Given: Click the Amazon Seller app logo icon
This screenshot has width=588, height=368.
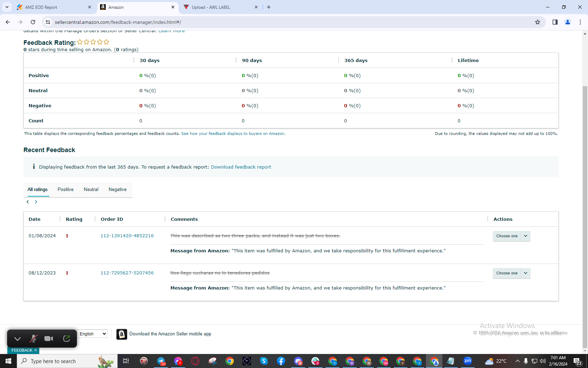Looking at the screenshot, I should click(x=121, y=334).
